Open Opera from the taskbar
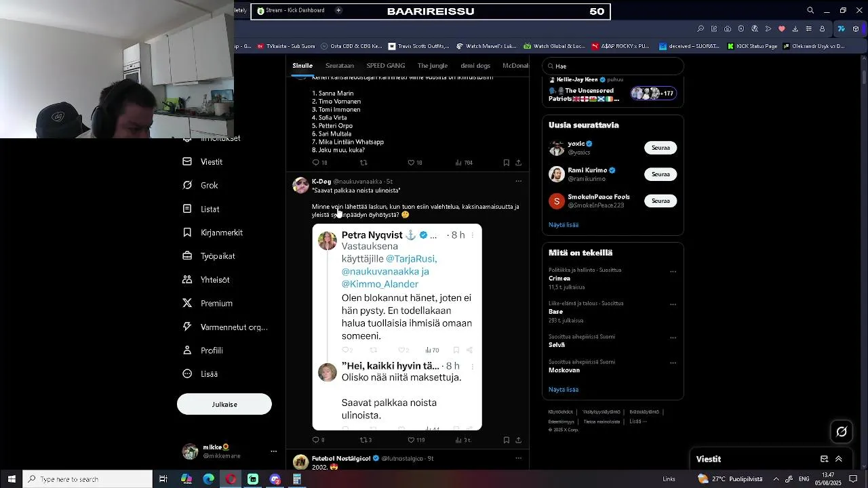Image resolution: width=868 pixels, height=488 pixels. tap(231, 479)
